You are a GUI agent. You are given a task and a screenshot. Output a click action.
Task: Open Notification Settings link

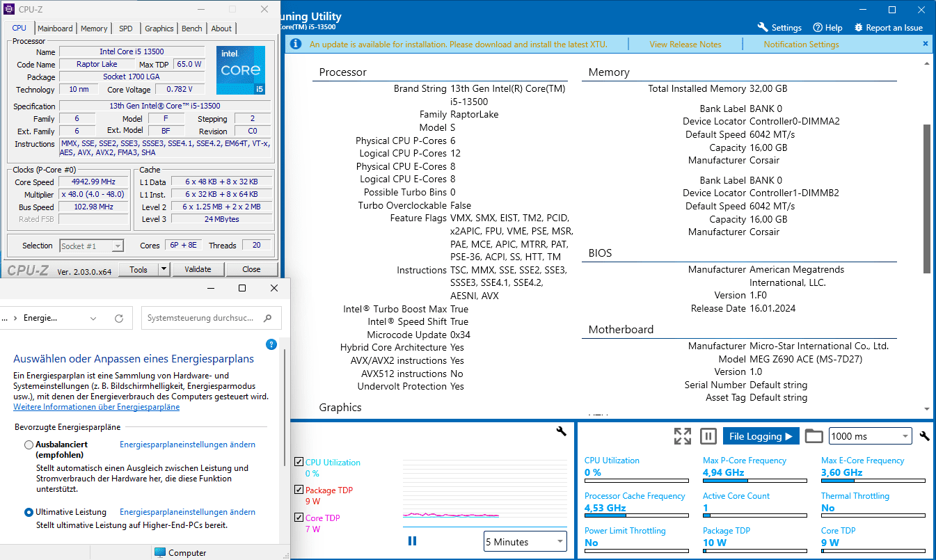point(801,44)
